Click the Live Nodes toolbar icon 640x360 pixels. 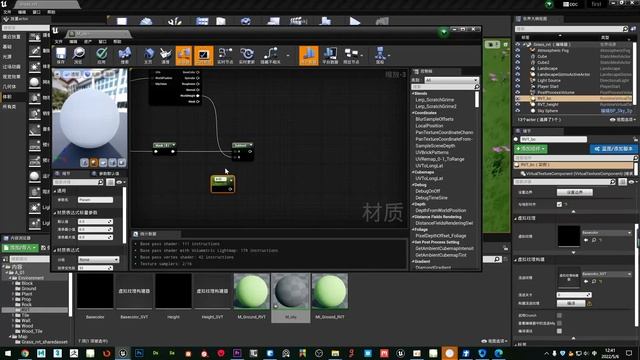(225, 56)
